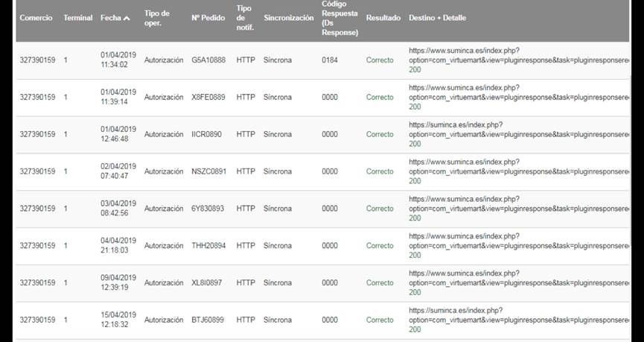
Task: Click the Tipo de notif. column header
Action: click(x=245, y=18)
